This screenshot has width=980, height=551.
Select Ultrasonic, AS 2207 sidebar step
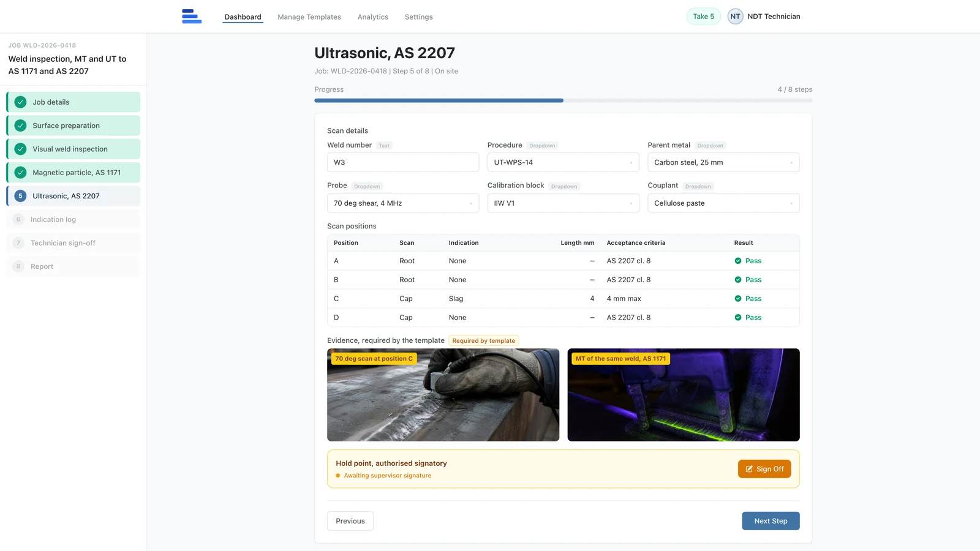[x=73, y=196]
